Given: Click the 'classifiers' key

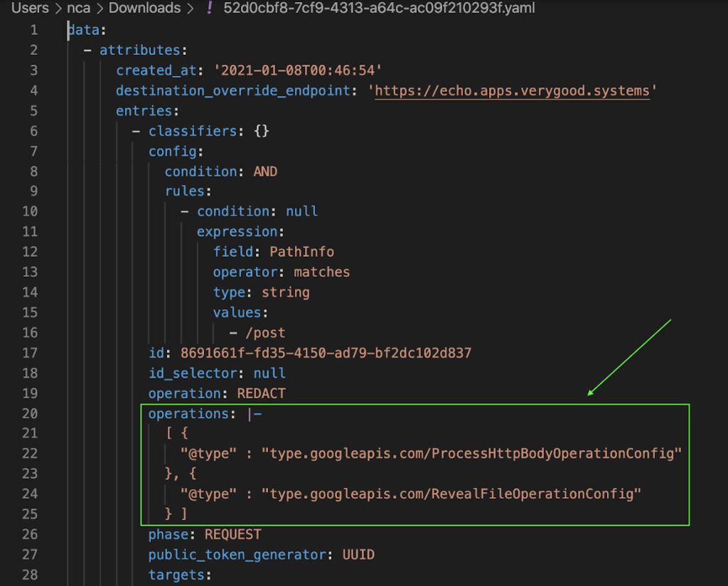Looking at the screenshot, I should click(x=193, y=131).
